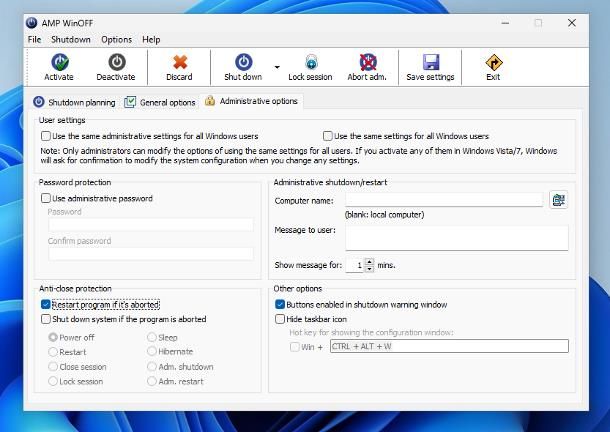
Task: Increase the Show message for minutes spinner
Action: [x=369, y=262]
